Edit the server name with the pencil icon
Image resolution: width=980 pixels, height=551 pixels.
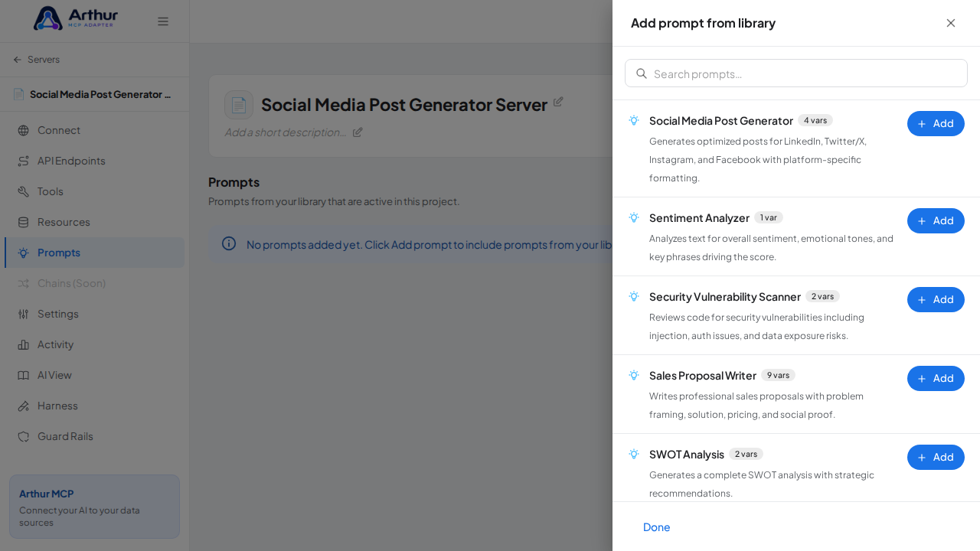pos(558,102)
